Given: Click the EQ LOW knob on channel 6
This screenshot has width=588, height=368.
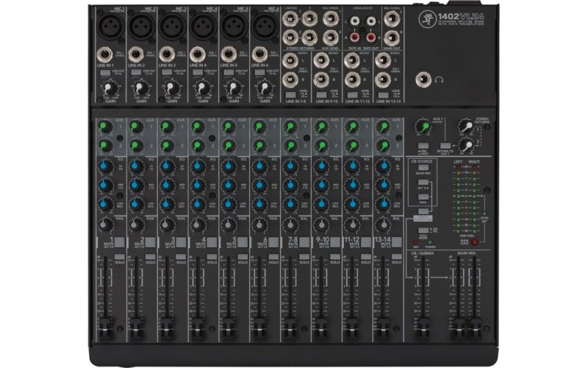Looking at the screenshot, I should pos(259,204).
